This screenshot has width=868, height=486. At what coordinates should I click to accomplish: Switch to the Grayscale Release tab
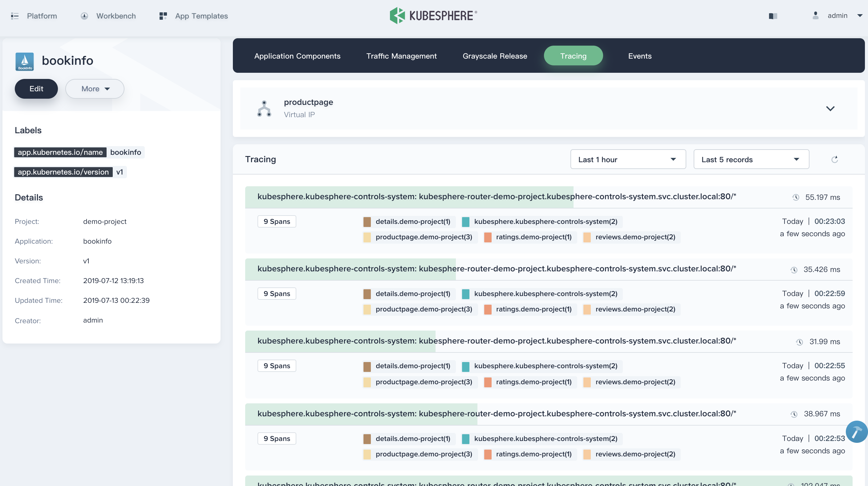point(495,56)
